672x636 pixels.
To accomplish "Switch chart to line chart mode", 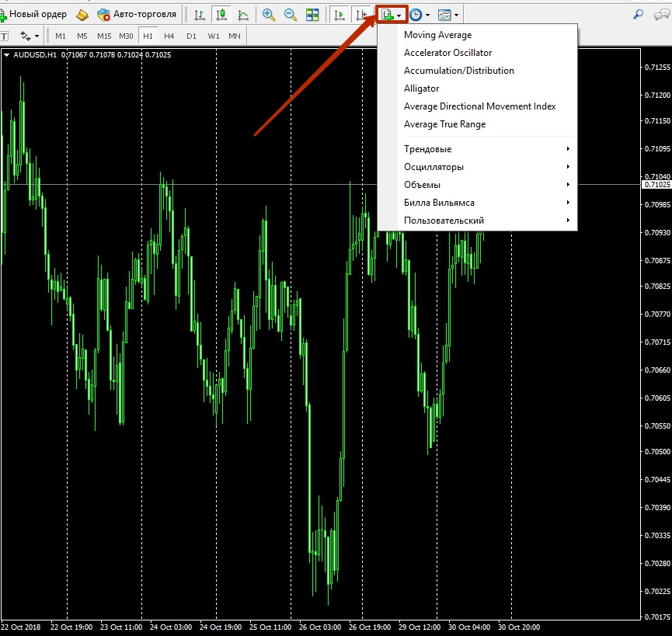I will (244, 14).
